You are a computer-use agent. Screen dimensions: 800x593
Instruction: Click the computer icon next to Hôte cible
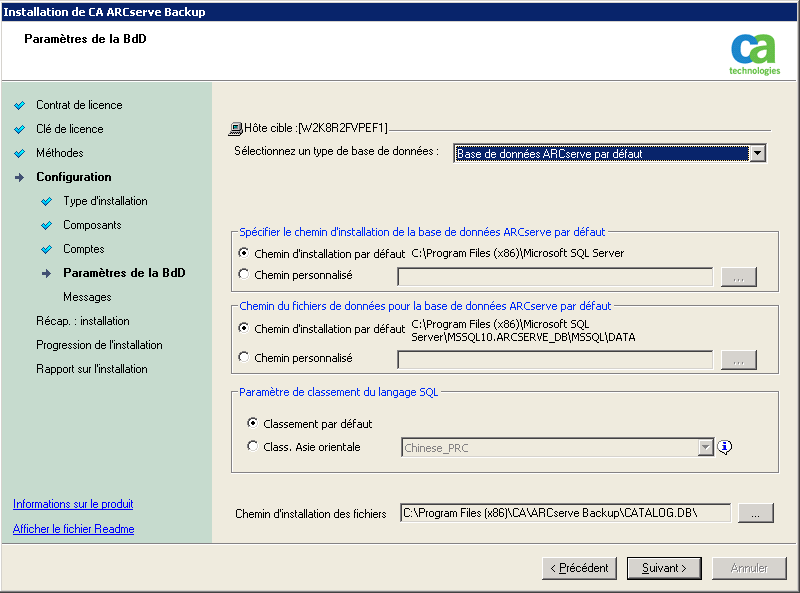238,126
